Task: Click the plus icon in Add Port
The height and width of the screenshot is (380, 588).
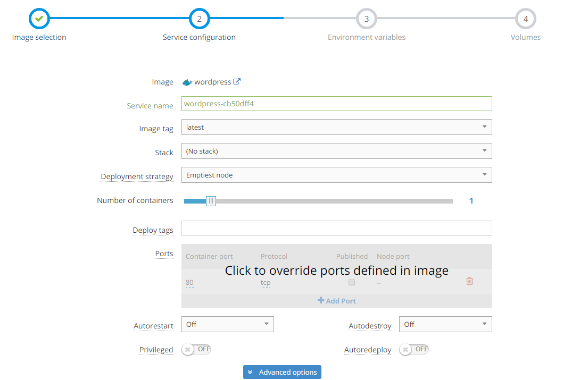Action: (321, 301)
